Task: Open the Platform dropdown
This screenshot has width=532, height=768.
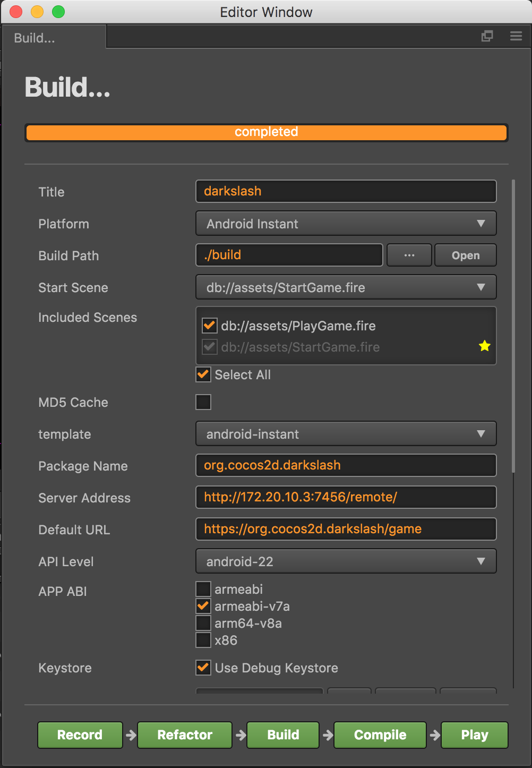Action: (x=346, y=224)
